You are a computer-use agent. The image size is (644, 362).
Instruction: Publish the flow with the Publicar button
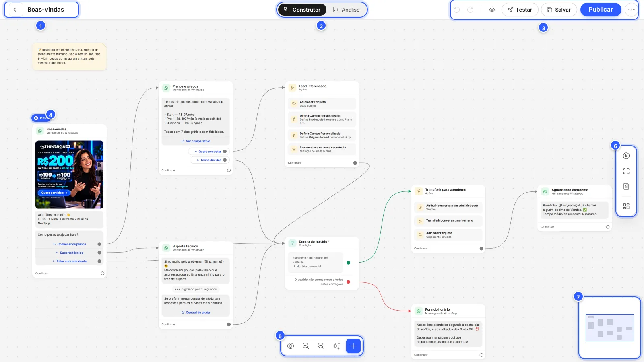point(601,10)
